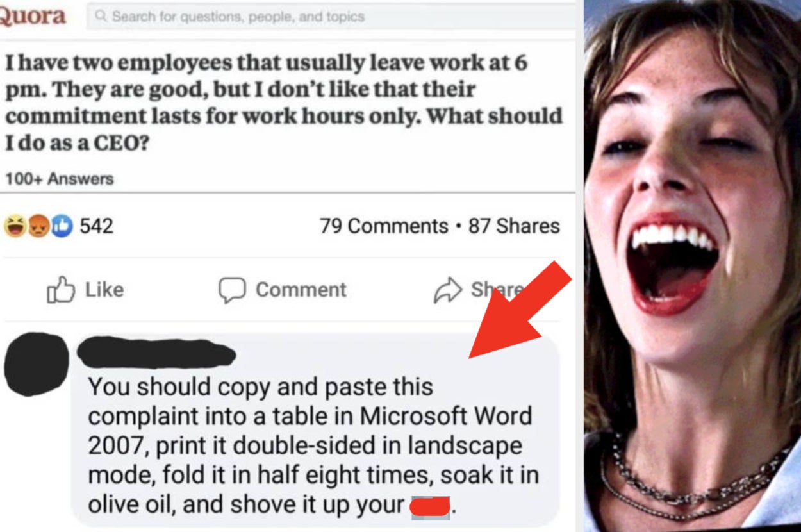Viewport: 801px width, 532px height.
Task: Open the 87 Shares count
Action: [x=514, y=226]
